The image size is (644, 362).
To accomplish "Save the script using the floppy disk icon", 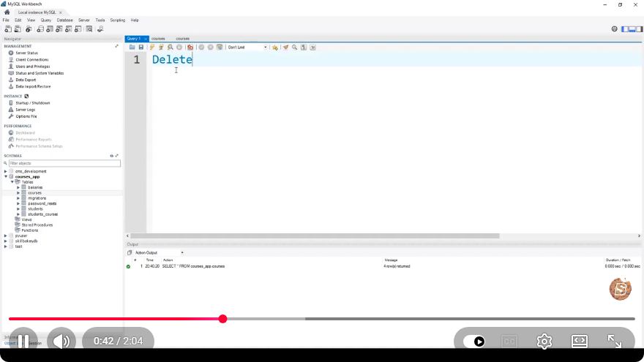I will [141, 48].
